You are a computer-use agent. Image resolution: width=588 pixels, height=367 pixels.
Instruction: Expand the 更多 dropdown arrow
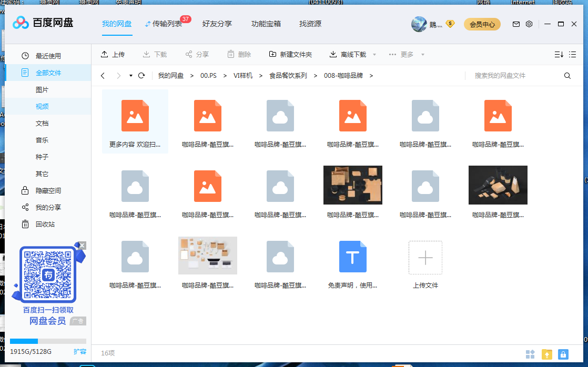[423, 55]
